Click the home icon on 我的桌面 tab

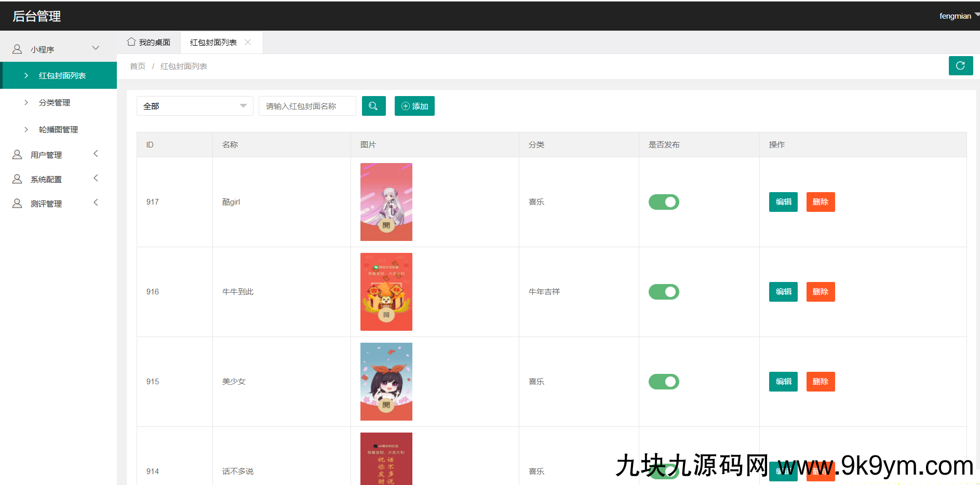tap(131, 42)
